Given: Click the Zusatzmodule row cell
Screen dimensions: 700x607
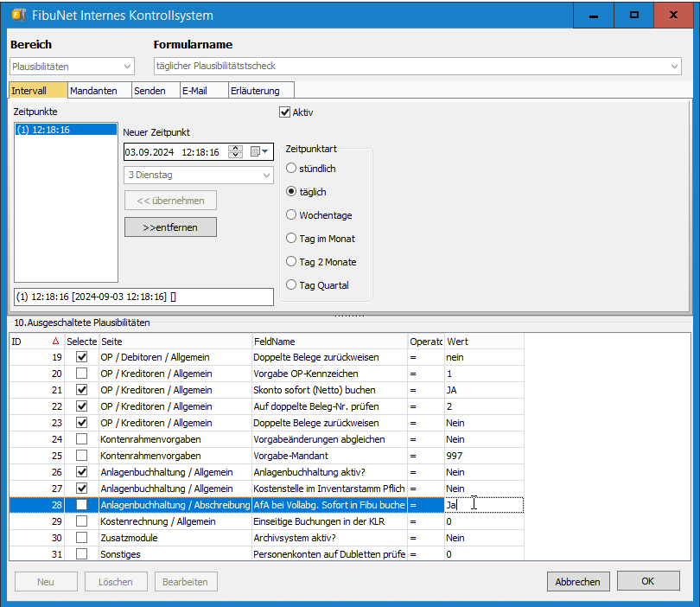Looking at the screenshot, I should [x=175, y=538].
